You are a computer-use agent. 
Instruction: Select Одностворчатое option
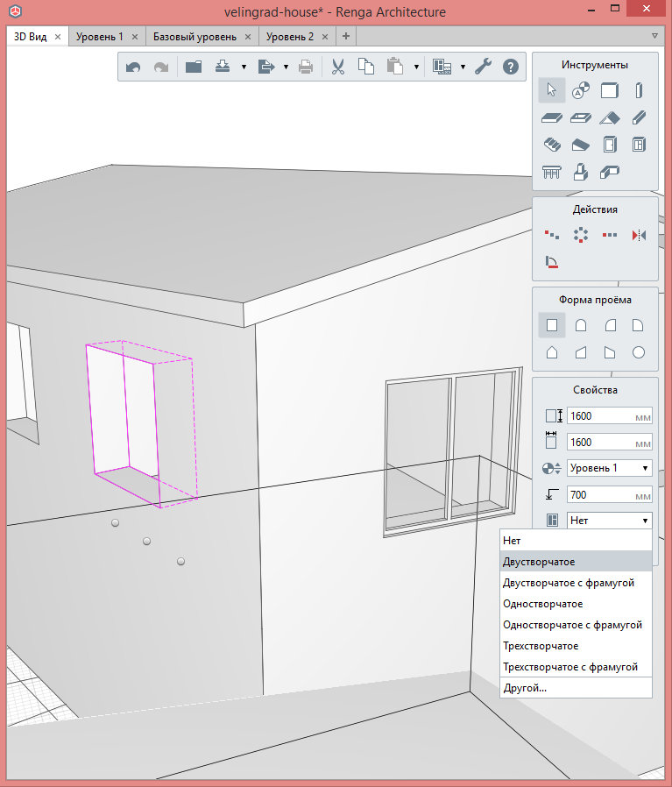576,604
